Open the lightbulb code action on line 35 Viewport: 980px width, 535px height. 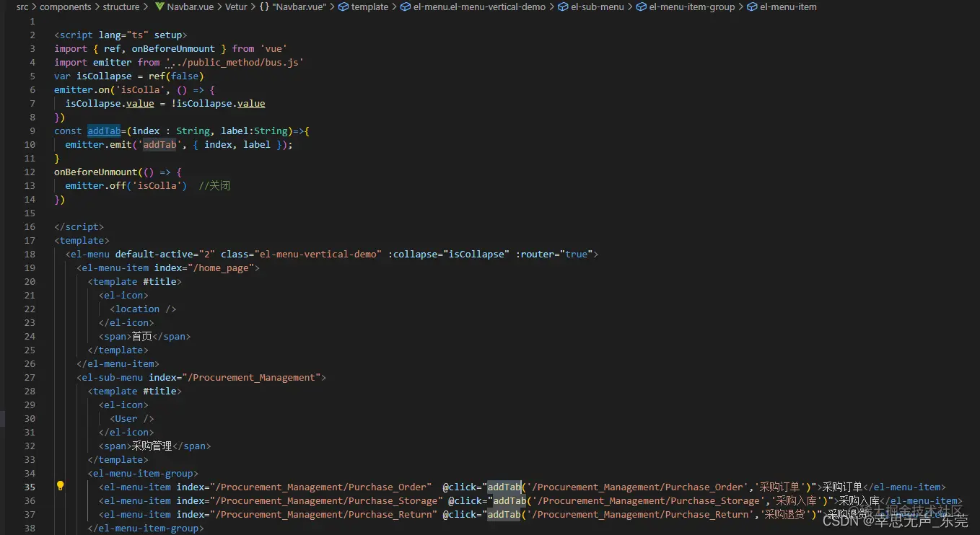click(x=61, y=486)
